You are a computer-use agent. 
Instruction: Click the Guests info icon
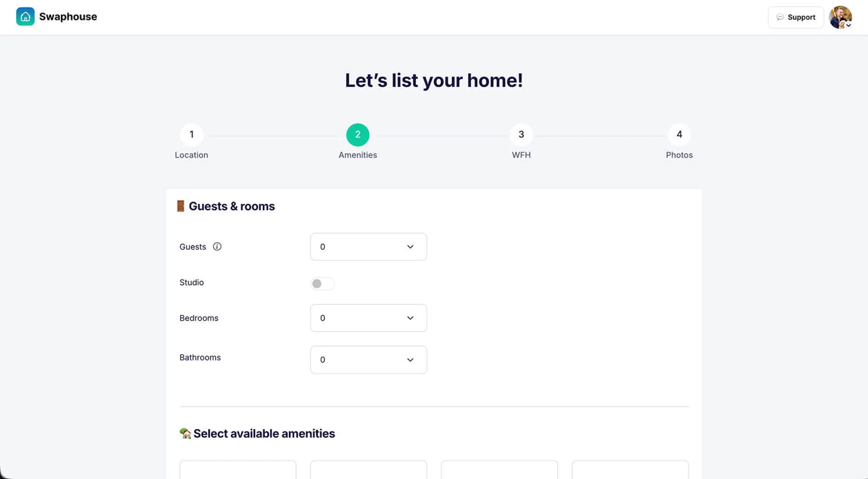click(x=217, y=247)
